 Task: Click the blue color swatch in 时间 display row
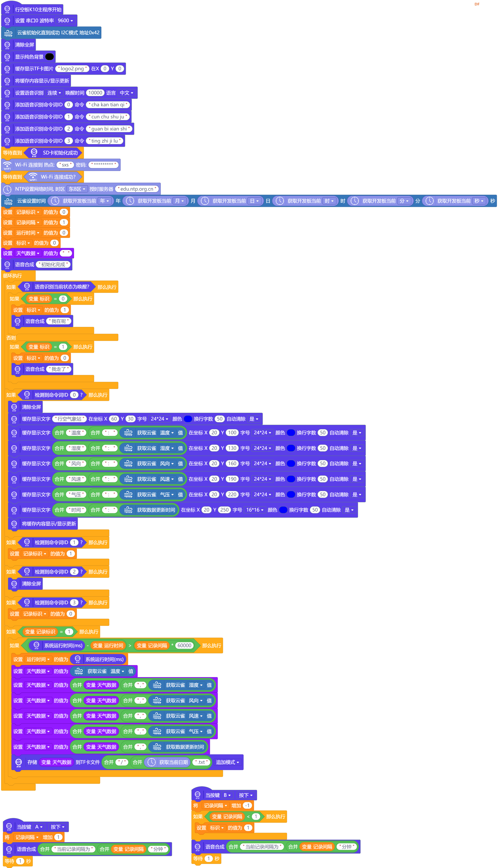[283, 510]
